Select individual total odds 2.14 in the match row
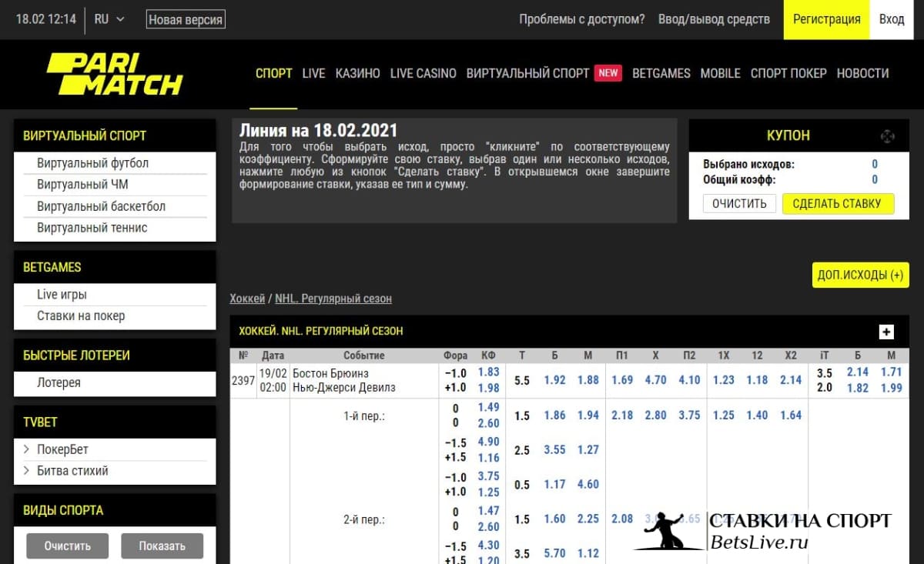 click(x=858, y=372)
